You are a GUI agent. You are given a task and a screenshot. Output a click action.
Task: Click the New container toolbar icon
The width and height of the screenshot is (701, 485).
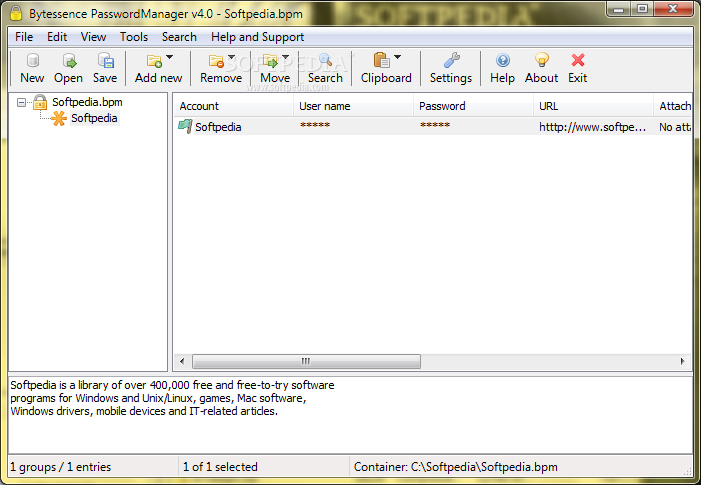(33, 60)
